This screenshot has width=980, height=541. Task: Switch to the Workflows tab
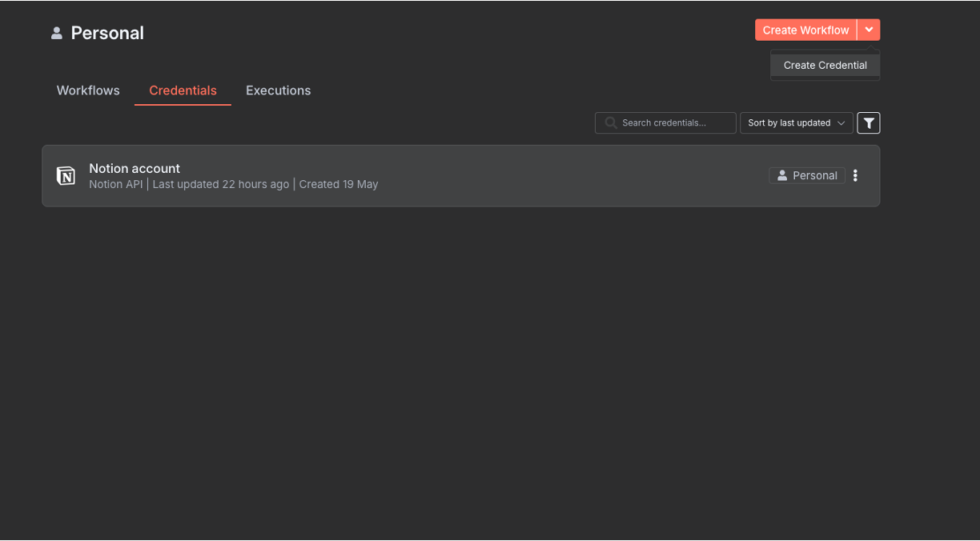(88, 90)
